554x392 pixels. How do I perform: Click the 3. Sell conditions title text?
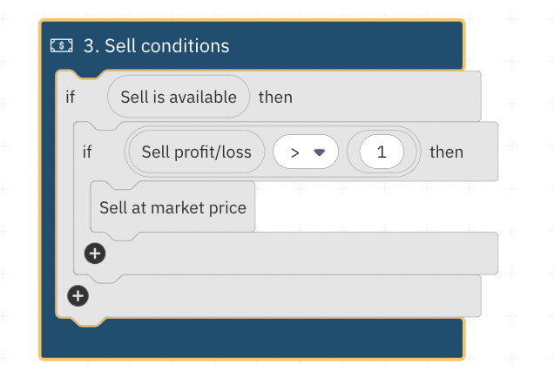point(157,45)
